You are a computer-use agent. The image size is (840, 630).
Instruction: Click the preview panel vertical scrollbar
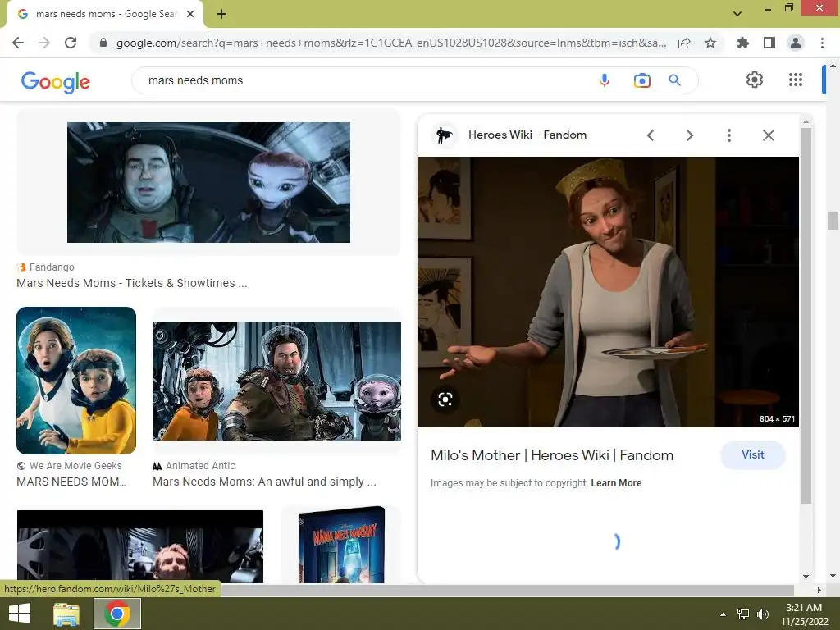[x=806, y=316]
